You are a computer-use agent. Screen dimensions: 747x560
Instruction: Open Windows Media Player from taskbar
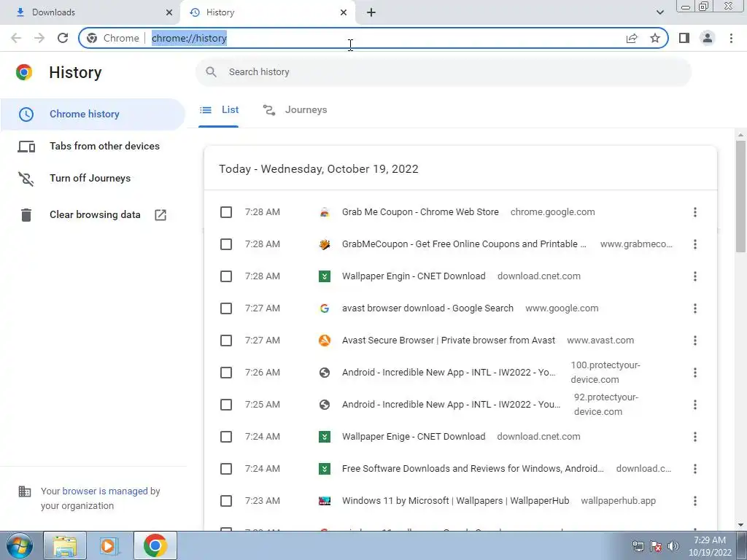108,545
